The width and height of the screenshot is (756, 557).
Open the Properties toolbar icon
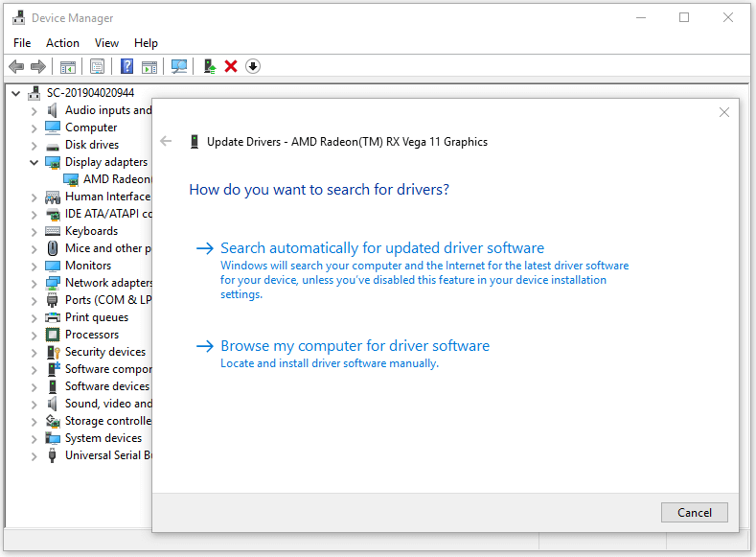98,66
